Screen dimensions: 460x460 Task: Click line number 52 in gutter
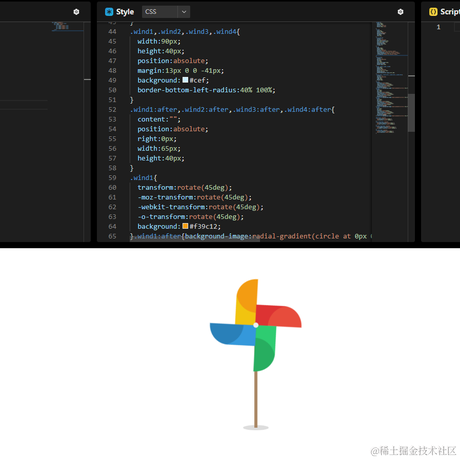click(x=112, y=110)
